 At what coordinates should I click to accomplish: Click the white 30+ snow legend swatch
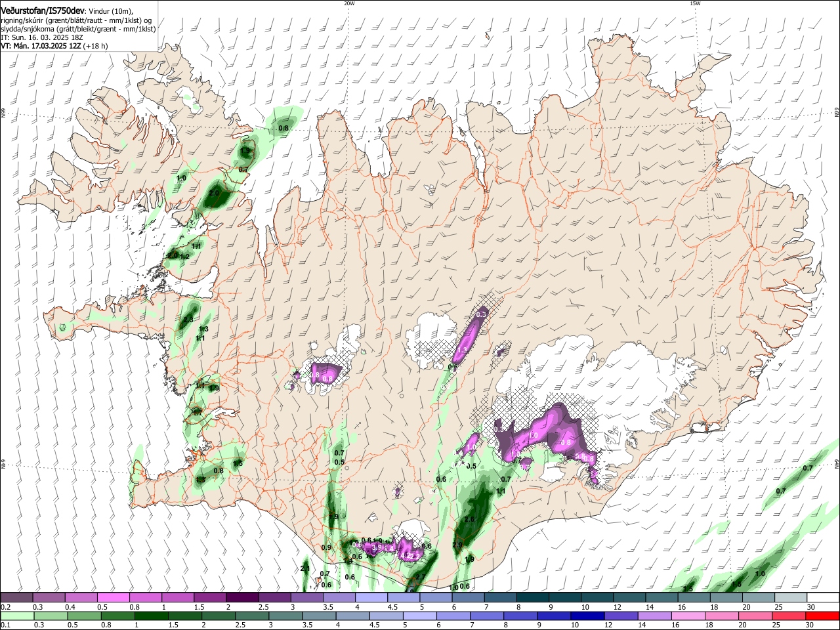[x=822, y=598]
